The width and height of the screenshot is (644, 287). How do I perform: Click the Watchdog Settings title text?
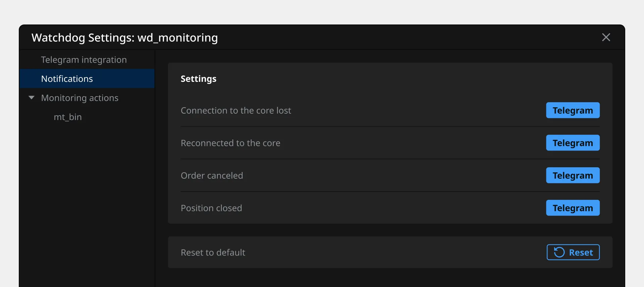tap(83, 38)
